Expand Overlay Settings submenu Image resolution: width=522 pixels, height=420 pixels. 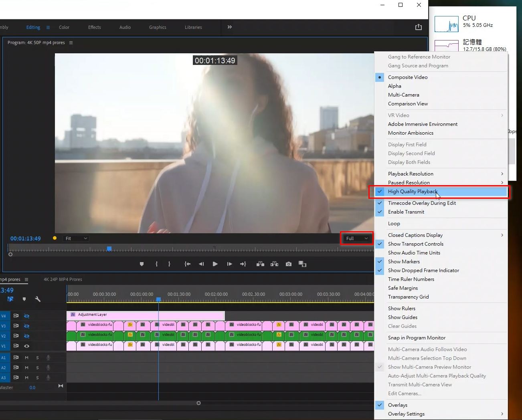(x=441, y=414)
